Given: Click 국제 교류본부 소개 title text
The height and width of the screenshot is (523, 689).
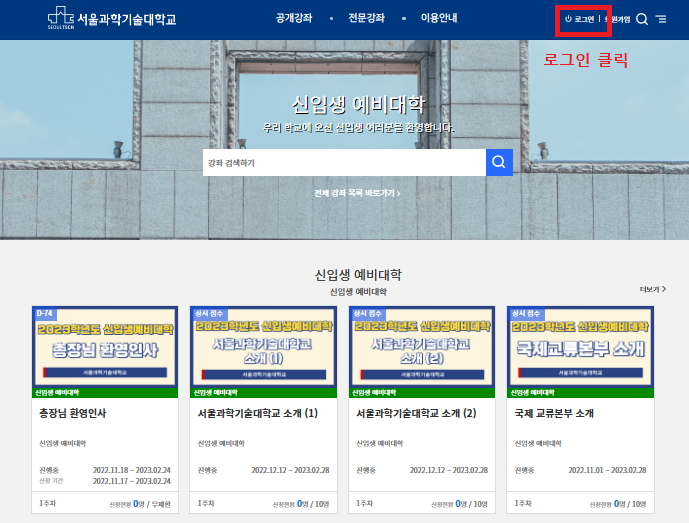Looking at the screenshot, I should [554, 413].
